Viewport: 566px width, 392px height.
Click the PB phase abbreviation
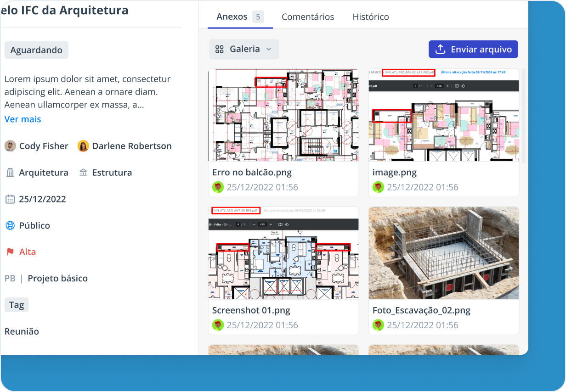tap(10, 278)
